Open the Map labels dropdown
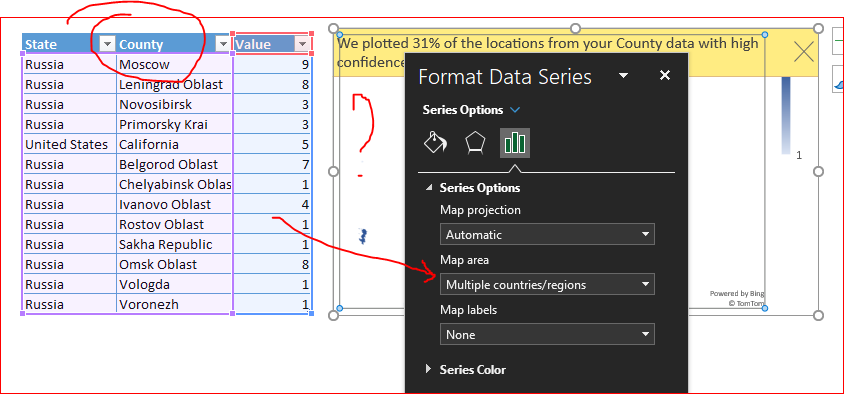 pyautogui.click(x=547, y=334)
